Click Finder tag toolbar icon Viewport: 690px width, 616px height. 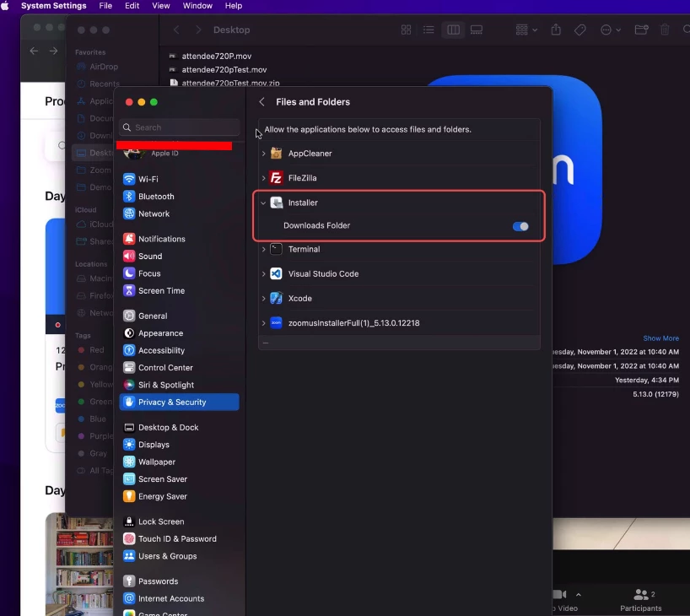pos(580,30)
